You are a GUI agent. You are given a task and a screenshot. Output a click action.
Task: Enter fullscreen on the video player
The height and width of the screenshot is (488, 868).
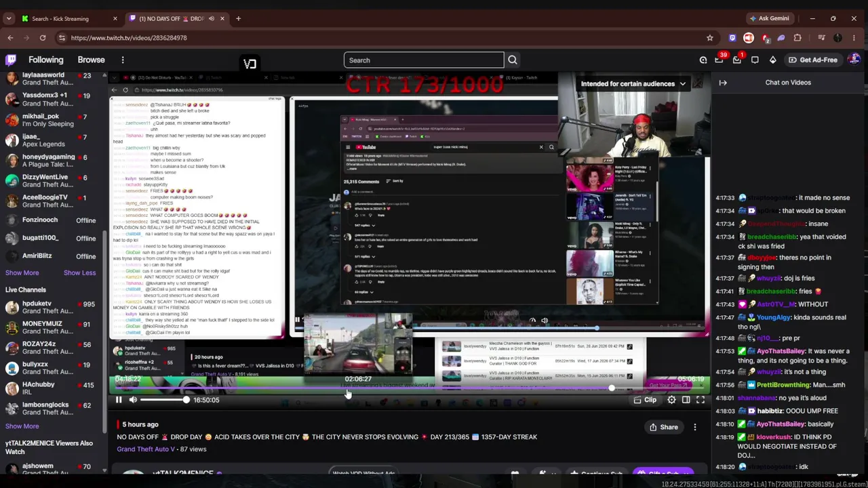pos(701,400)
